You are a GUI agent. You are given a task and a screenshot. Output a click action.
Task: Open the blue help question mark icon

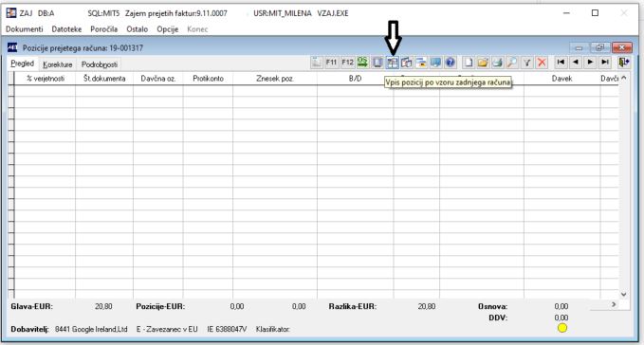[451, 63]
